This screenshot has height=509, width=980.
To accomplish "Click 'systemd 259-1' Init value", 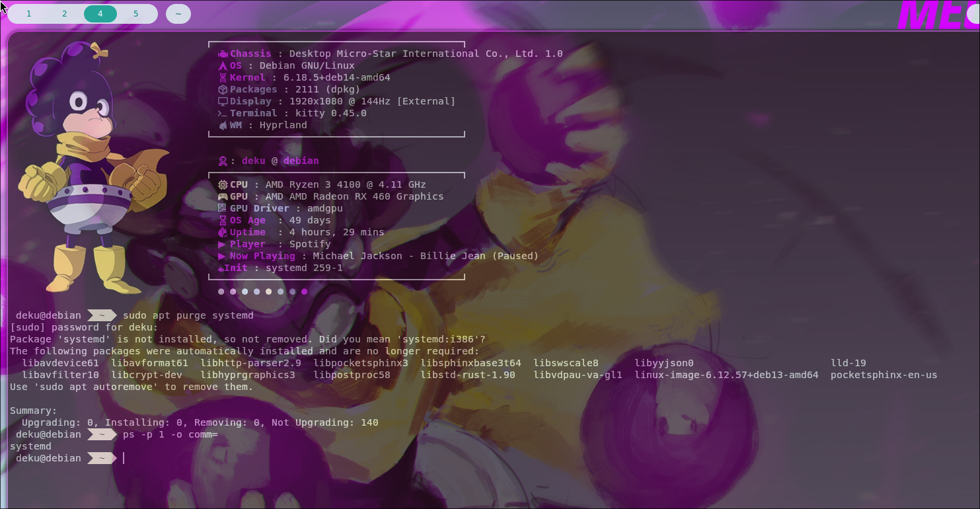I will click(304, 268).
